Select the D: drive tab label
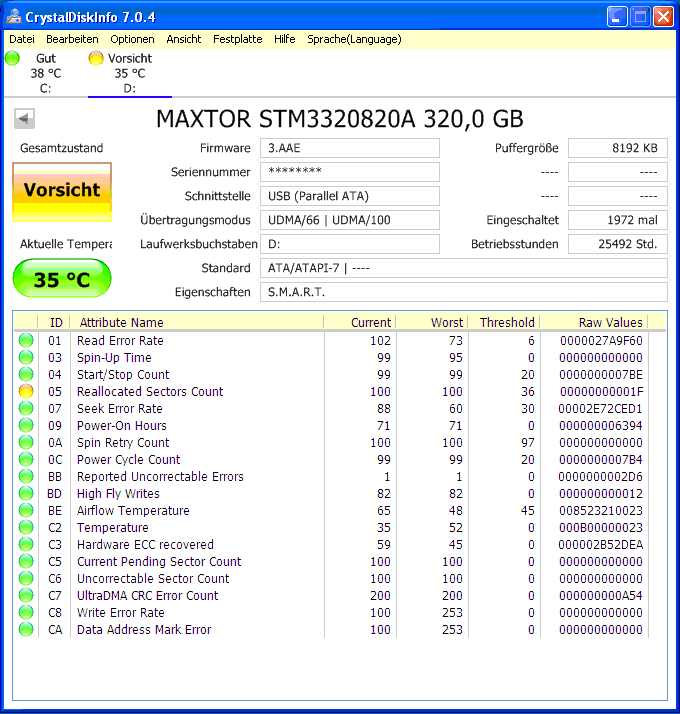 pos(130,88)
